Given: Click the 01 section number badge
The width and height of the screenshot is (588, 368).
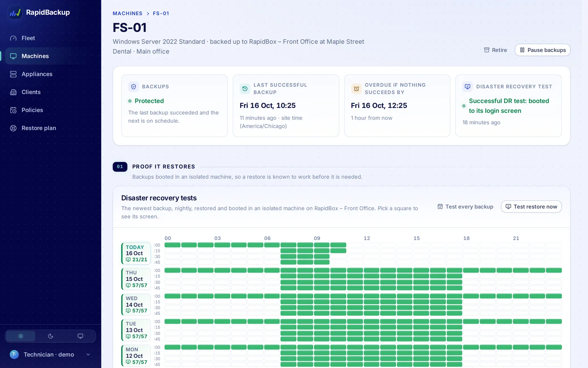Looking at the screenshot, I should pyautogui.click(x=120, y=167).
